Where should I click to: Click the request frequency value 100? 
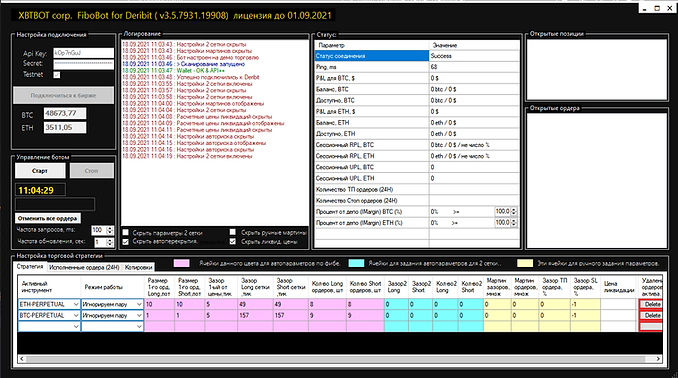[x=98, y=230]
